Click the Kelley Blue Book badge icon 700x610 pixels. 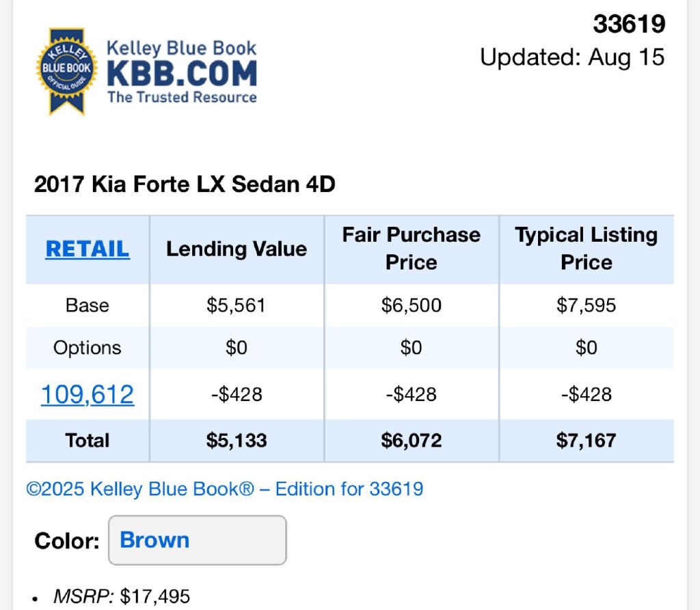tap(66, 70)
